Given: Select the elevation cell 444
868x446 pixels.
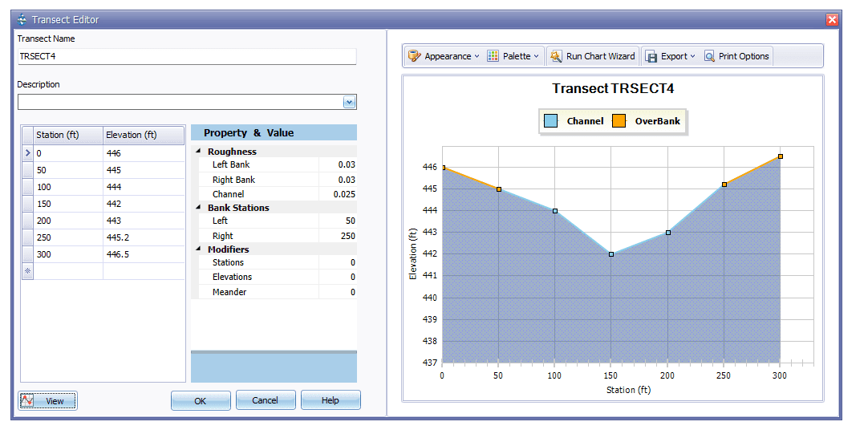Looking at the screenshot, I should 144,187.
